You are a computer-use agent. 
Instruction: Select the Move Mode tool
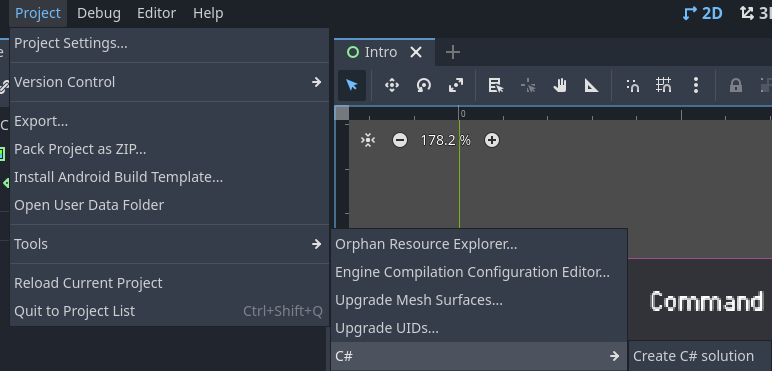pos(392,85)
